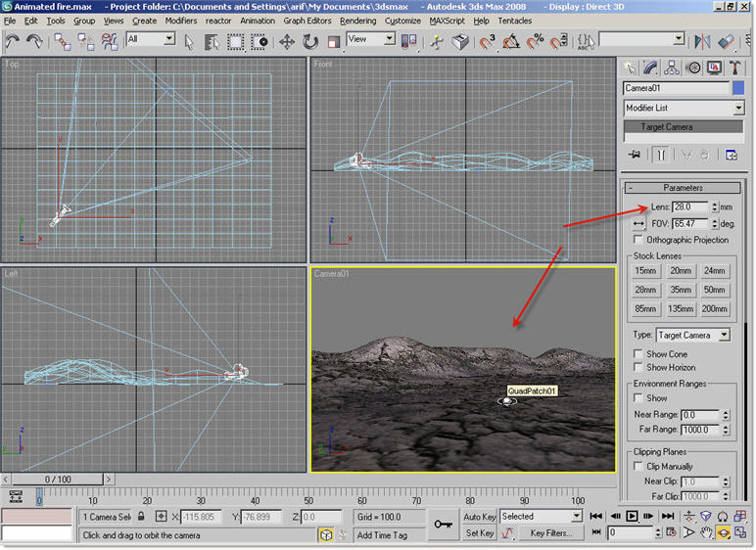Click the Undo arrow in the toolbar
Screen dimensions: 756x550
[x=13, y=41]
